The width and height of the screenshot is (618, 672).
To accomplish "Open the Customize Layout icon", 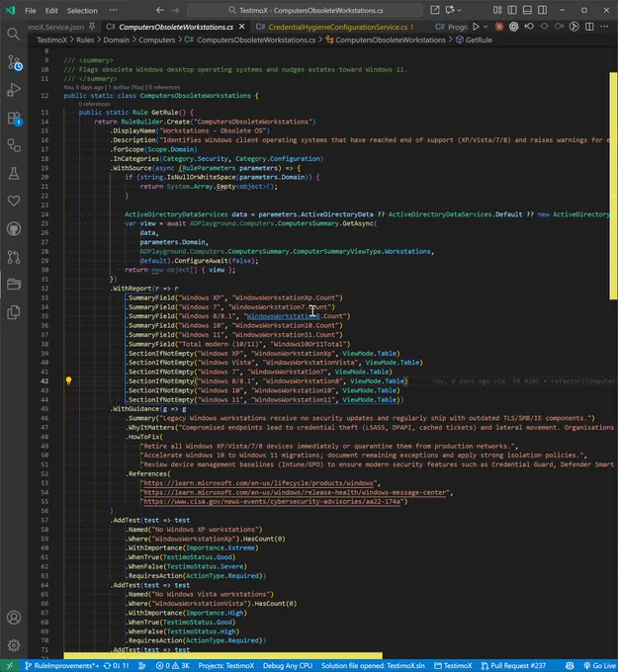I will 497,10.
